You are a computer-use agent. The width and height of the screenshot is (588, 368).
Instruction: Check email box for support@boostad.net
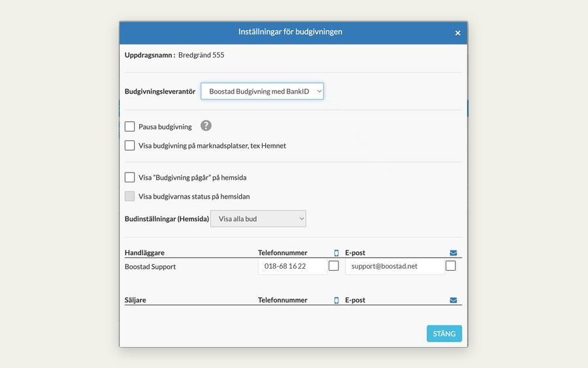click(x=451, y=266)
